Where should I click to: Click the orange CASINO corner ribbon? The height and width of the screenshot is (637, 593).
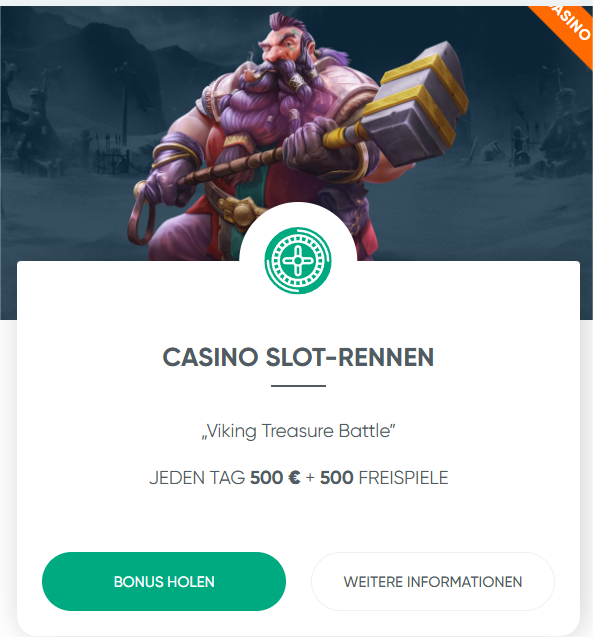(567, 28)
